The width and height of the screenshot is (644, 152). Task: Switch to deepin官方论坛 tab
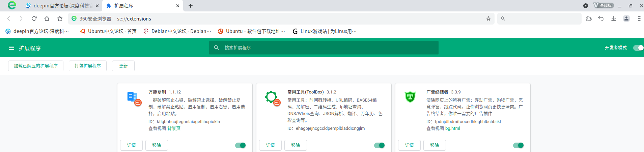(x=62, y=6)
